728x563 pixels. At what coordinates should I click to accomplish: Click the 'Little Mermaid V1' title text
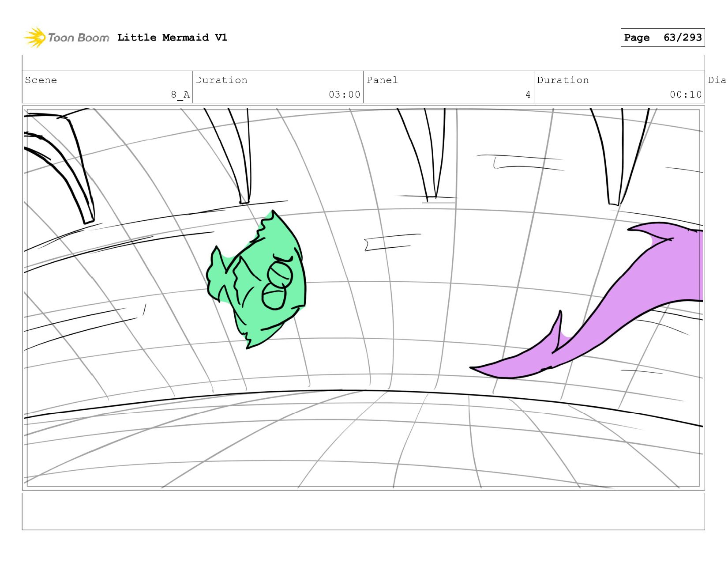click(x=172, y=38)
